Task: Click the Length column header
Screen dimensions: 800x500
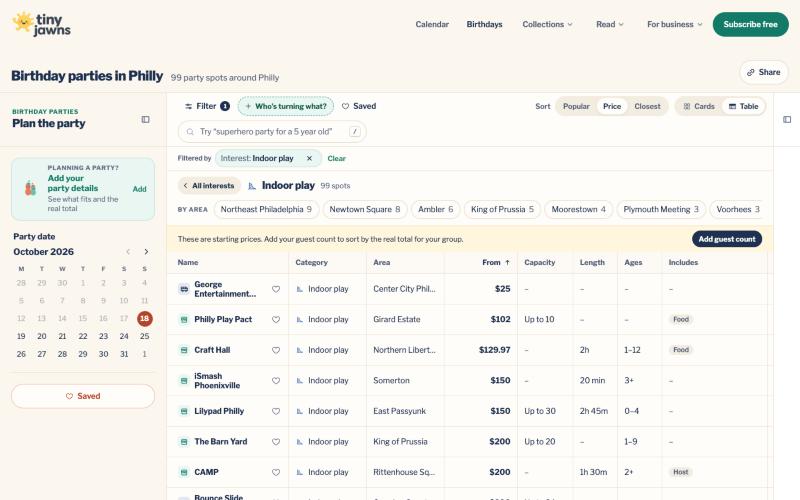Action: tap(592, 263)
